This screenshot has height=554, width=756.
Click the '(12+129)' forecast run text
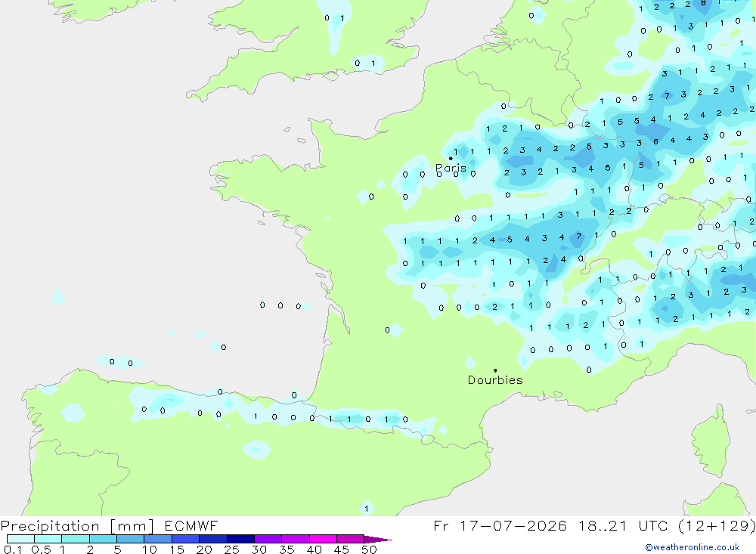717,525
